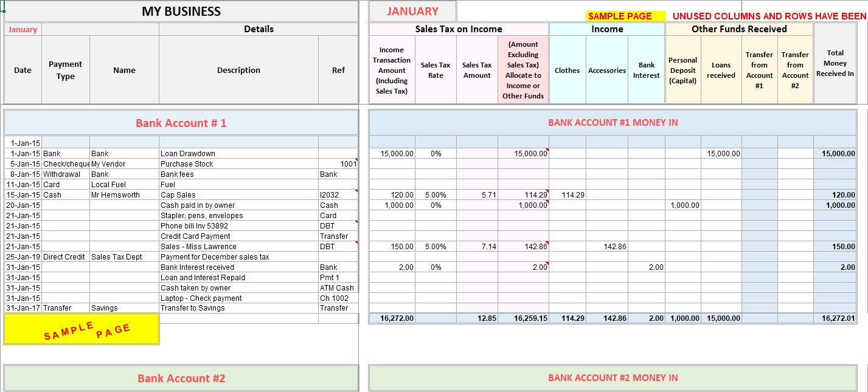Select the Ch 1002 reference cell
The height and width of the screenshot is (392, 868).
coord(338,298)
